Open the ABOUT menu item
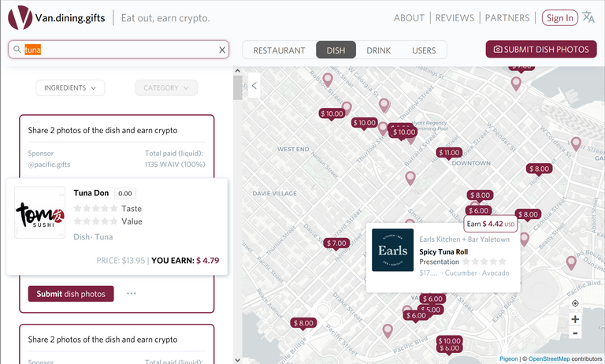Viewport: 605px width, 364px height. click(x=409, y=18)
